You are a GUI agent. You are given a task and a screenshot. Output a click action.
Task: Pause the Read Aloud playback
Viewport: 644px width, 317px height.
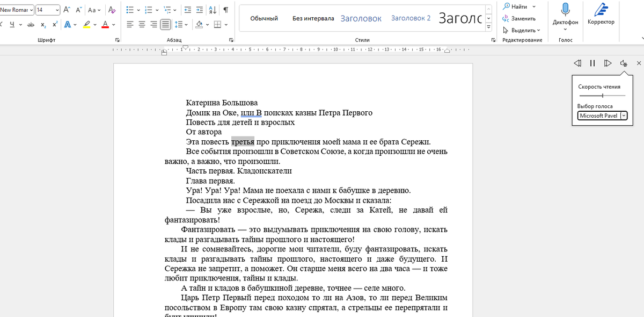tap(592, 63)
